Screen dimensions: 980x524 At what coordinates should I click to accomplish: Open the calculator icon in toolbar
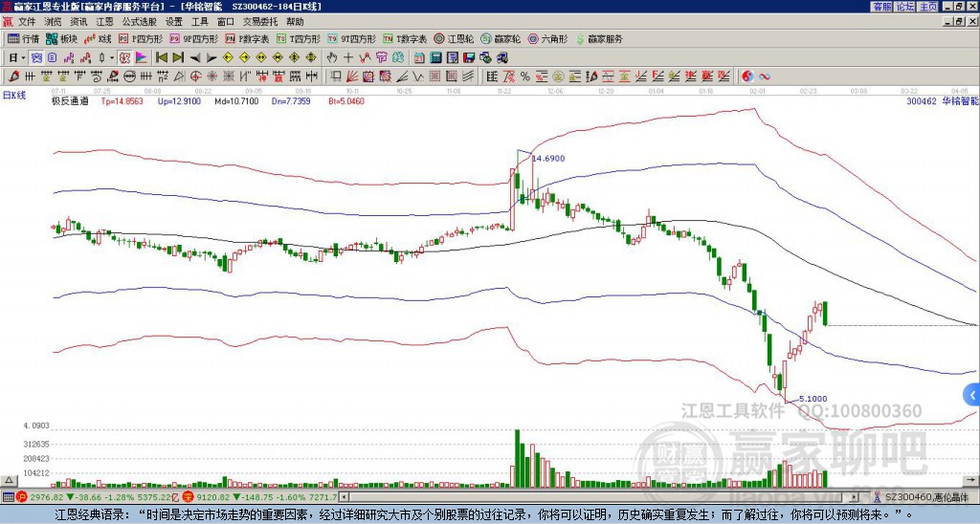435,57
